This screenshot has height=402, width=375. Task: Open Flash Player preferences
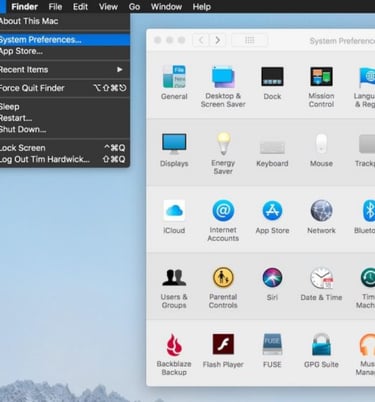223,350
